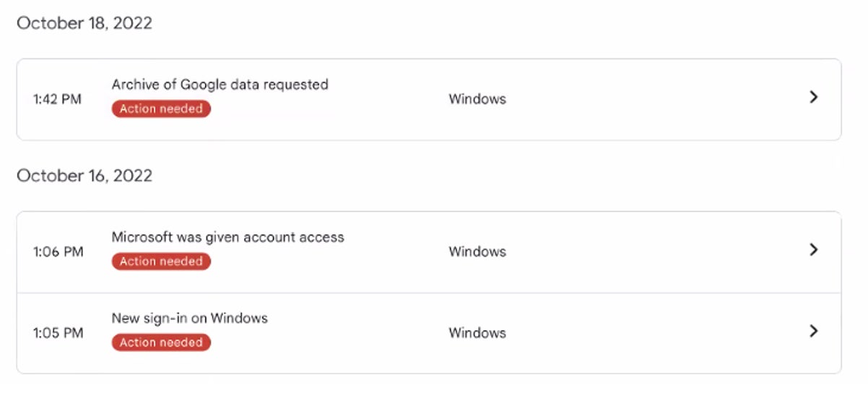868x406 pixels.
Task: Click Action needed badge under Archive of Google data
Action: (161, 109)
